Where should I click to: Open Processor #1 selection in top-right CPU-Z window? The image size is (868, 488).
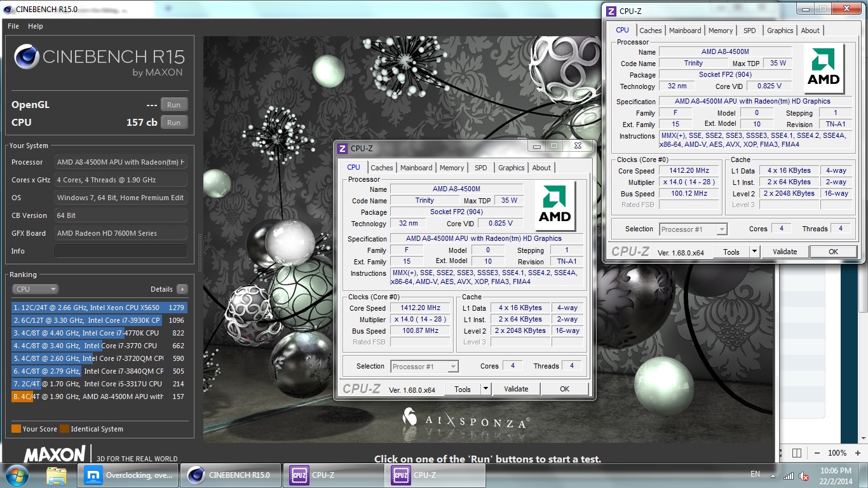(693, 229)
